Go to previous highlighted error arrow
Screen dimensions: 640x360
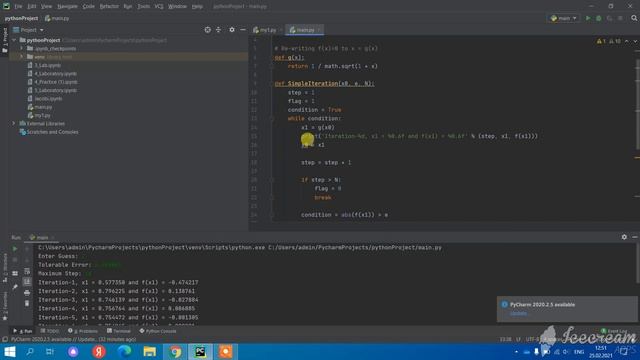click(627, 41)
